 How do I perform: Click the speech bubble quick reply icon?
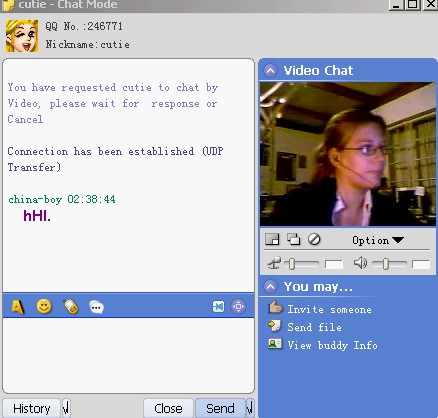pos(97,307)
